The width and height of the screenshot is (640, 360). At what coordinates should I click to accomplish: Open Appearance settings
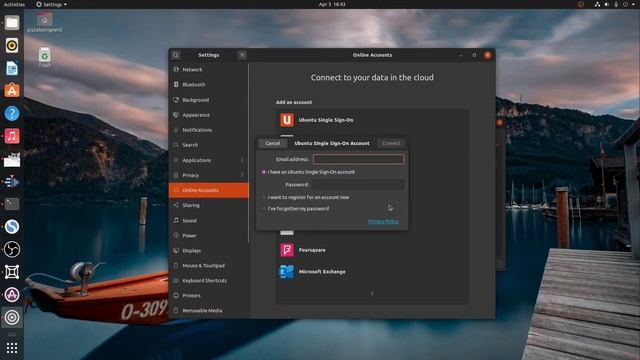coord(209,115)
